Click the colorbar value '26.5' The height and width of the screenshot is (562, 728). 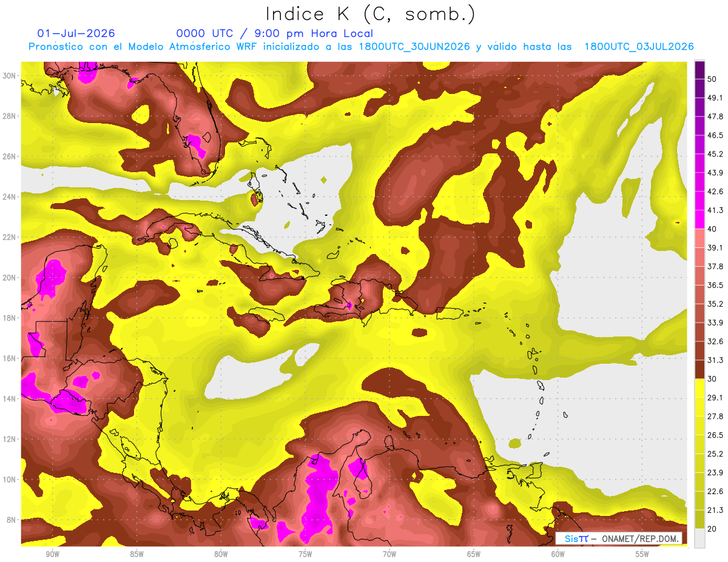[715, 435]
